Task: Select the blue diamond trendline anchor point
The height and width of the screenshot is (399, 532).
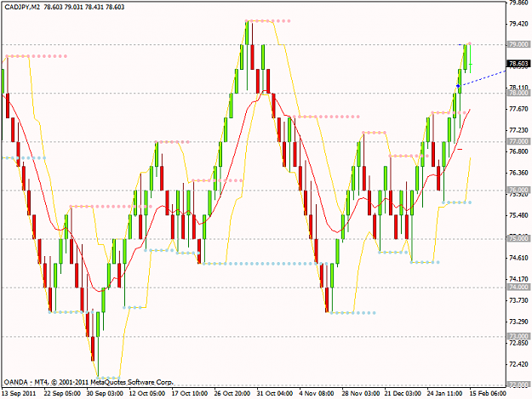Action: 459,86
